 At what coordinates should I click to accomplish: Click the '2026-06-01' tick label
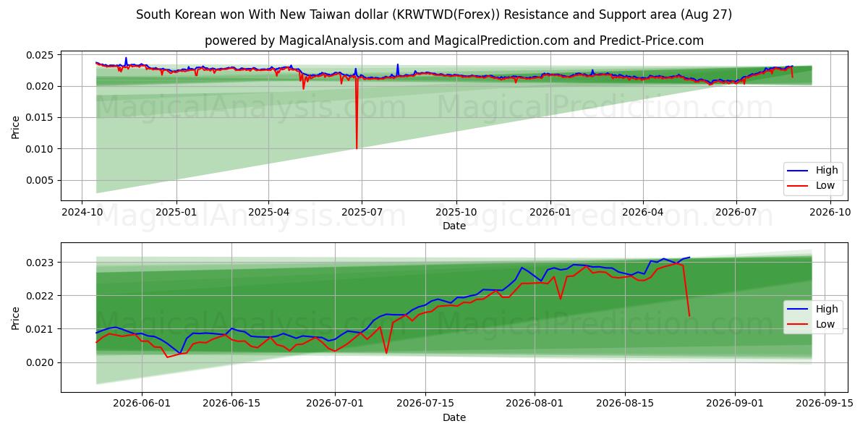tap(141, 404)
